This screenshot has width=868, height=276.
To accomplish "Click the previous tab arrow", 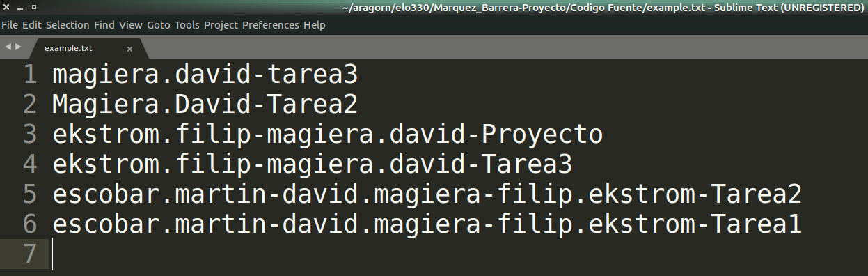I will [x=8, y=47].
